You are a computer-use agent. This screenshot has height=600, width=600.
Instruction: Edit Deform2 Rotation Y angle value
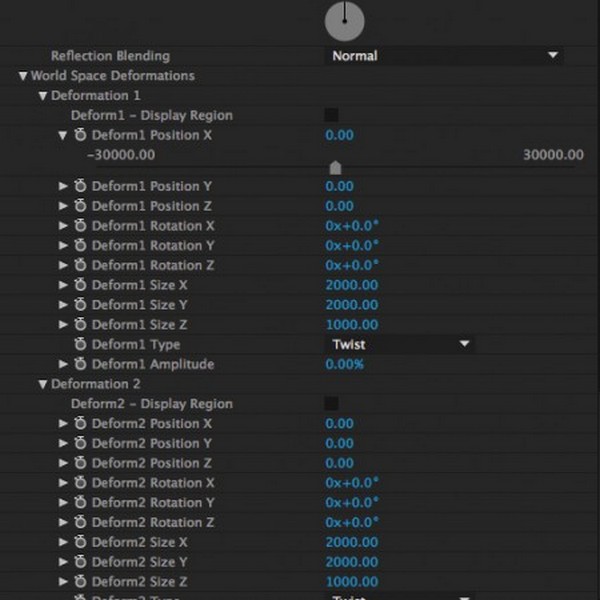point(352,502)
